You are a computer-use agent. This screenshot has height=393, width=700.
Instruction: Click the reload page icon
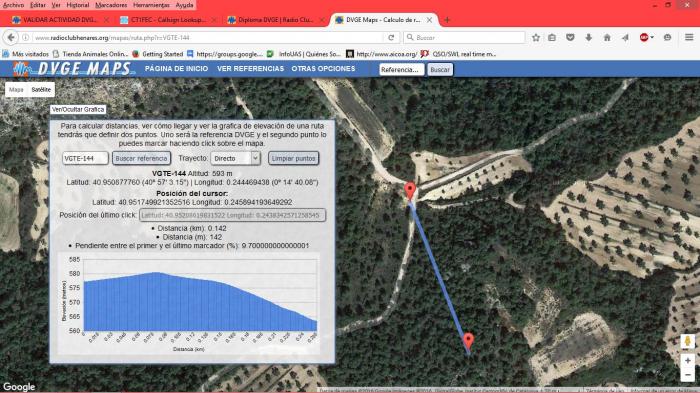tap(391, 38)
